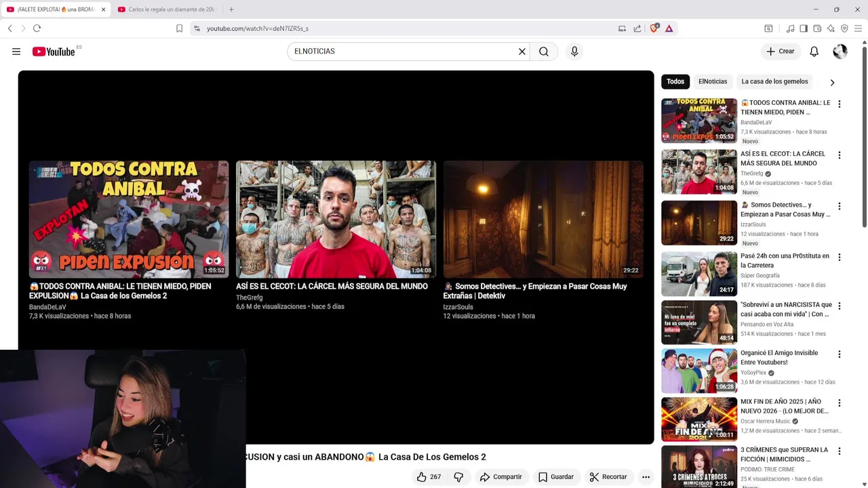
Task: Open the Leo AI sparkle icon
Action: tap(831, 28)
